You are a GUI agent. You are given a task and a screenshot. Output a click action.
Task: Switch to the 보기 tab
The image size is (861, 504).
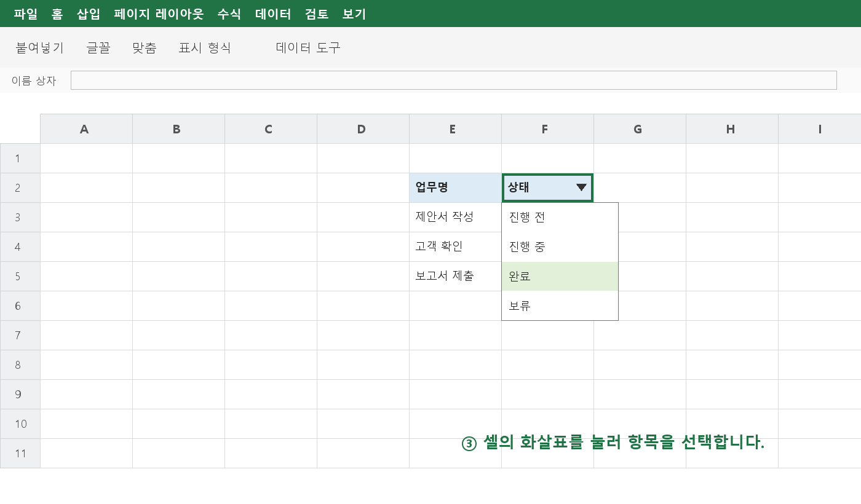coord(354,14)
